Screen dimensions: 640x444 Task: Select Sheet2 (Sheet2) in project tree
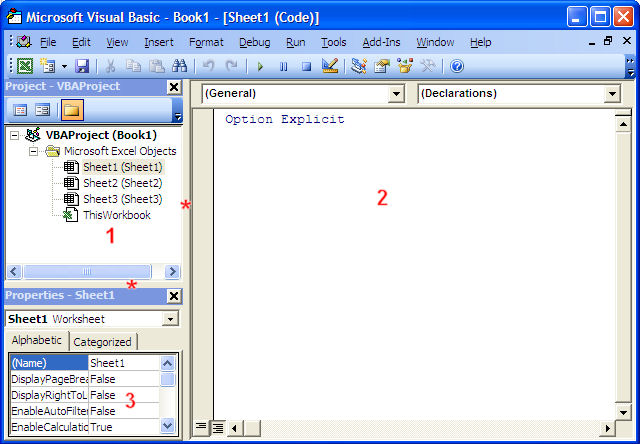[x=122, y=183]
